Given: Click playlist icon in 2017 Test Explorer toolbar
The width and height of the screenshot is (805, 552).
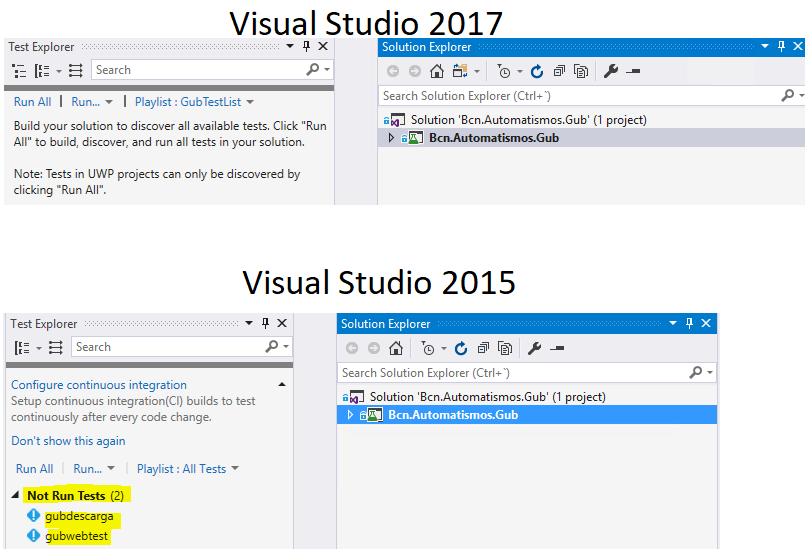Looking at the screenshot, I should (75, 70).
